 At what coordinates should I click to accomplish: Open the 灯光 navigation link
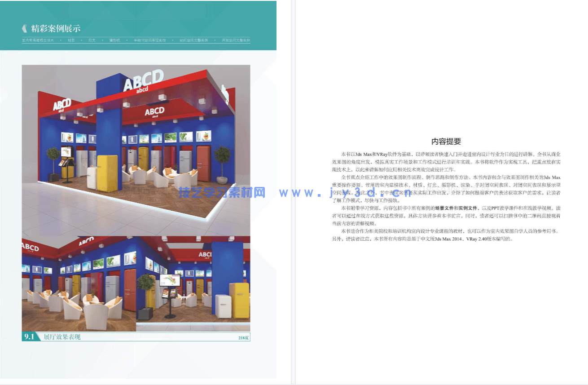92,40
